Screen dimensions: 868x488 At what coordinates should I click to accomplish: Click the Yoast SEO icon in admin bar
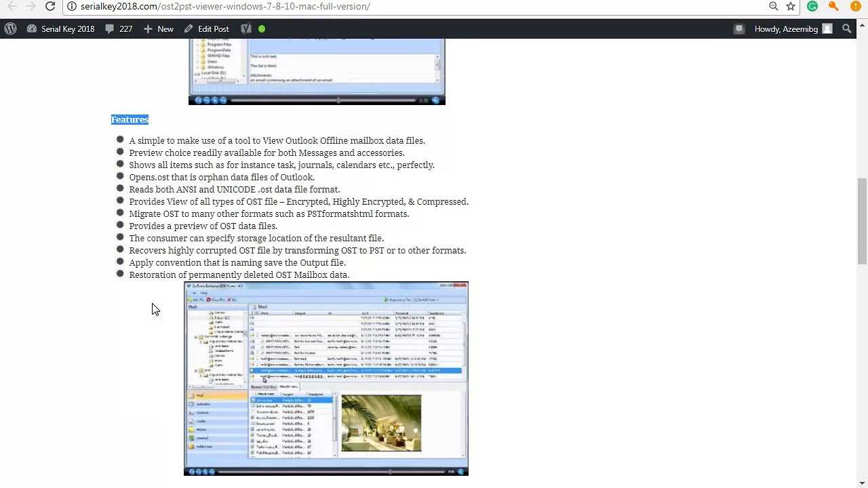click(246, 29)
